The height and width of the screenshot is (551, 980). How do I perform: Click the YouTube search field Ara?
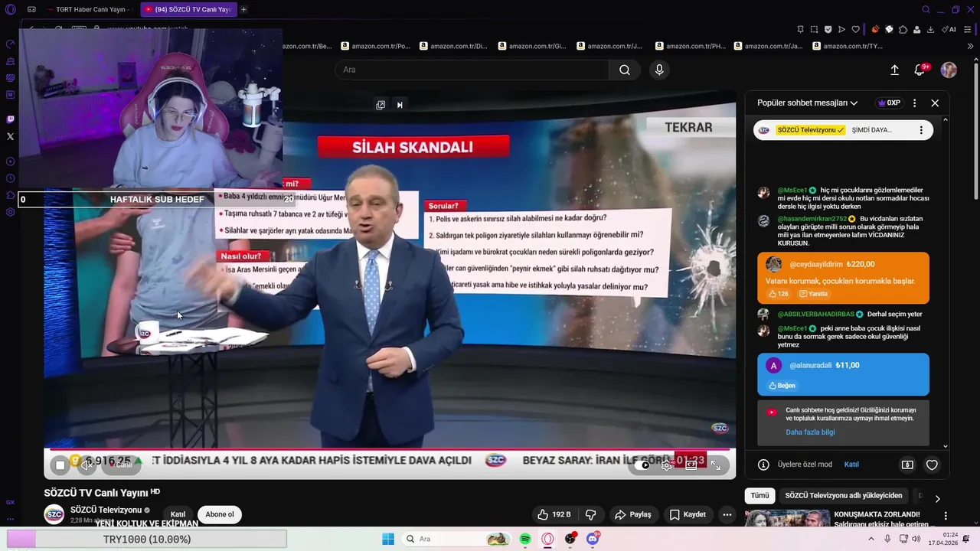click(x=472, y=70)
